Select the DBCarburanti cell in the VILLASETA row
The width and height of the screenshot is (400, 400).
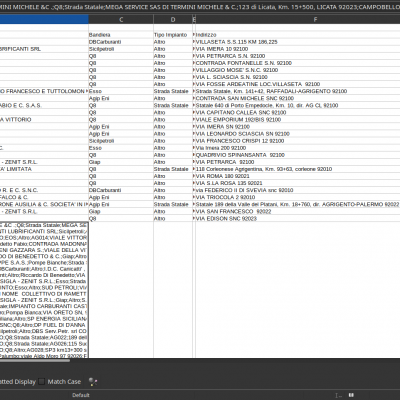pos(121,42)
